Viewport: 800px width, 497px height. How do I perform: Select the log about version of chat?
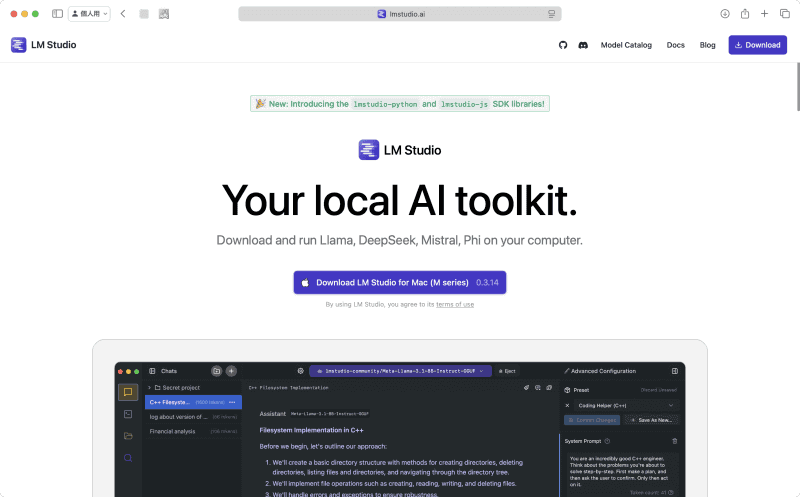[193, 417]
